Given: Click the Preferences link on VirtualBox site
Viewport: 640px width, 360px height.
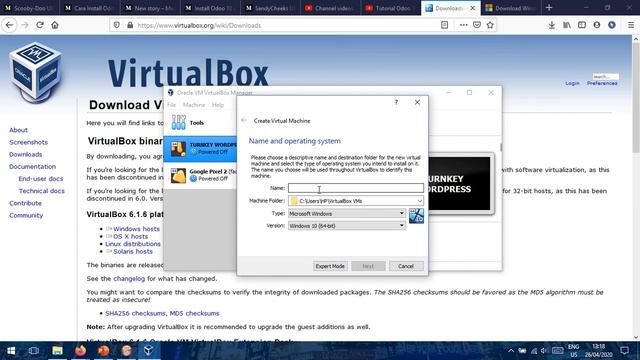Looking at the screenshot, I should pos(602,83).
